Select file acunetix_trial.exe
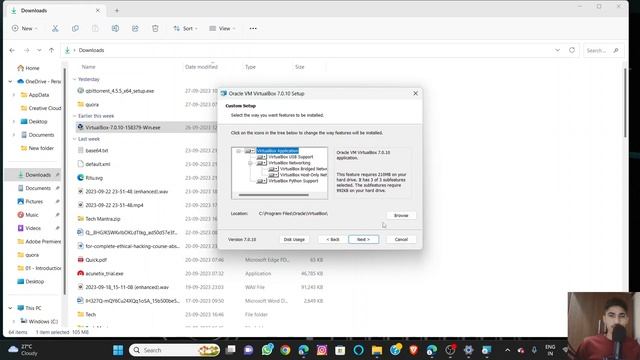 [x=104, y=273]
